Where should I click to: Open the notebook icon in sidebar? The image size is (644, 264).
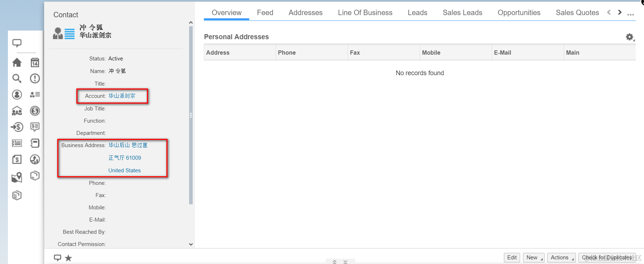click(x=35, y=143)
